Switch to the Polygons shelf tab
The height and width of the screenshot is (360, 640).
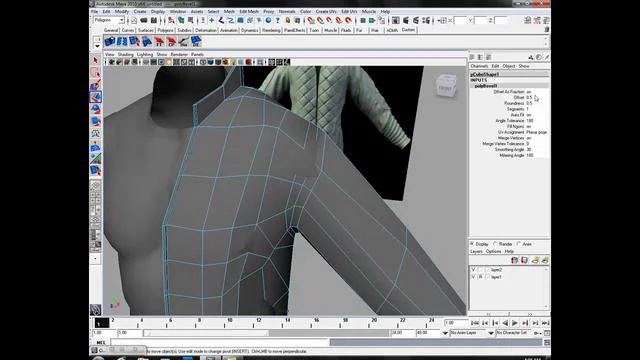pos(165,30)
